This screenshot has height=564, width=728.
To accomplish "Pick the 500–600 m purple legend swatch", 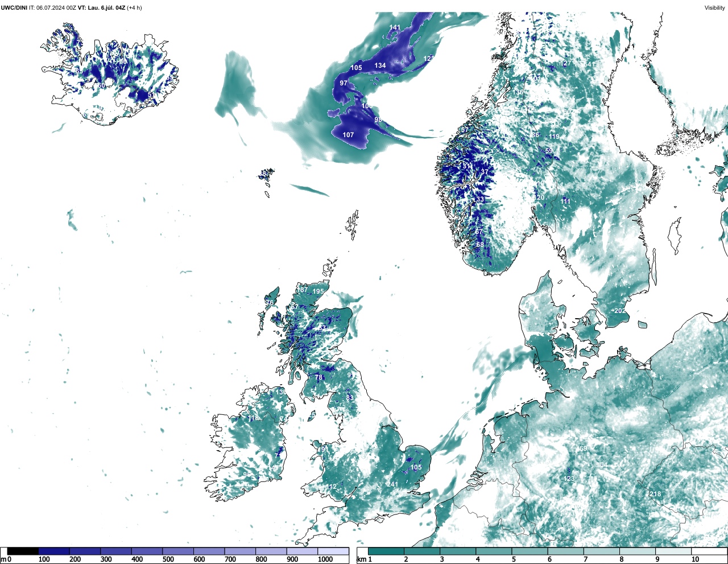I will [x=178, y=551].
